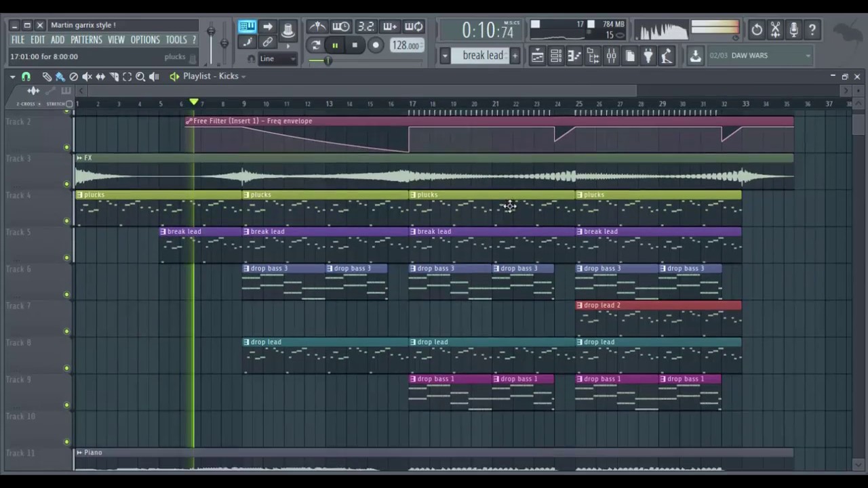868x488 pixels.
Task: Open the OPTIONS menu
Action: tap(145, 40)
